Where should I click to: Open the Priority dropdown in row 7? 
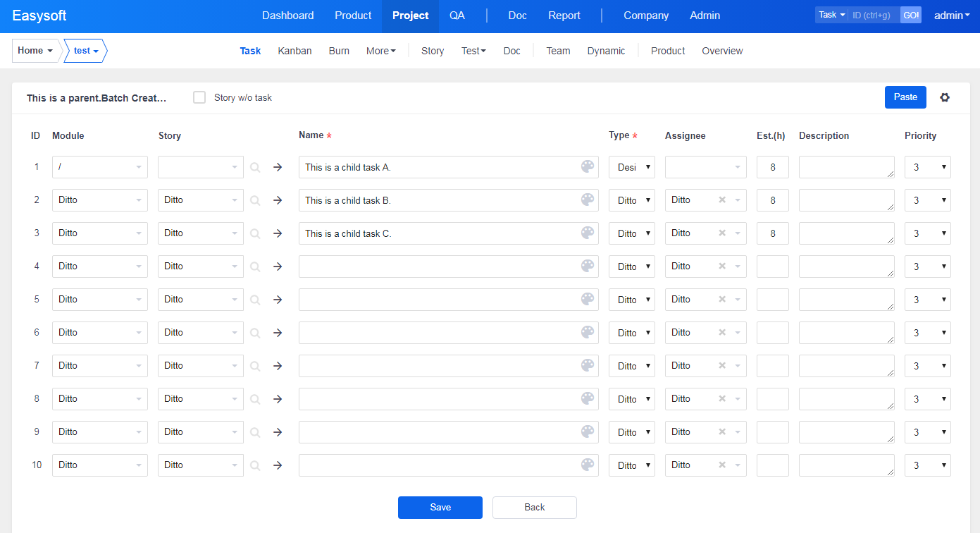(928, 366)
